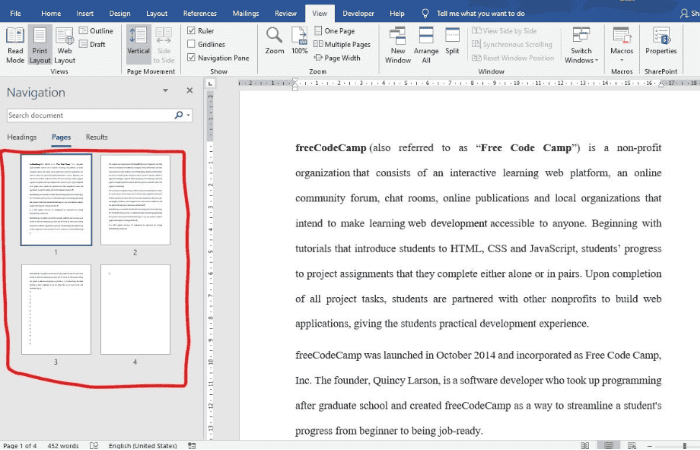The height and width of the screenshot is (450, 700).
Task: Switch to Read Mode view
Action: click(x=15, y=46)
